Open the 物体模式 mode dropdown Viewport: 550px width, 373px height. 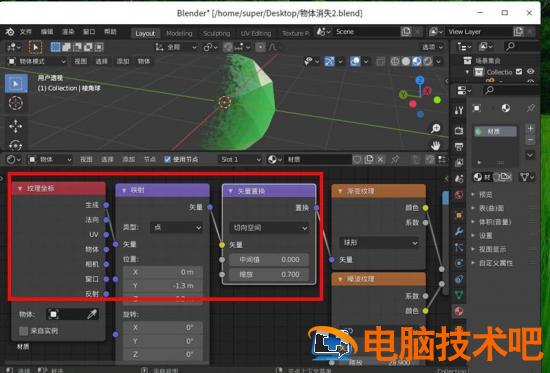(x=36, y=61)
